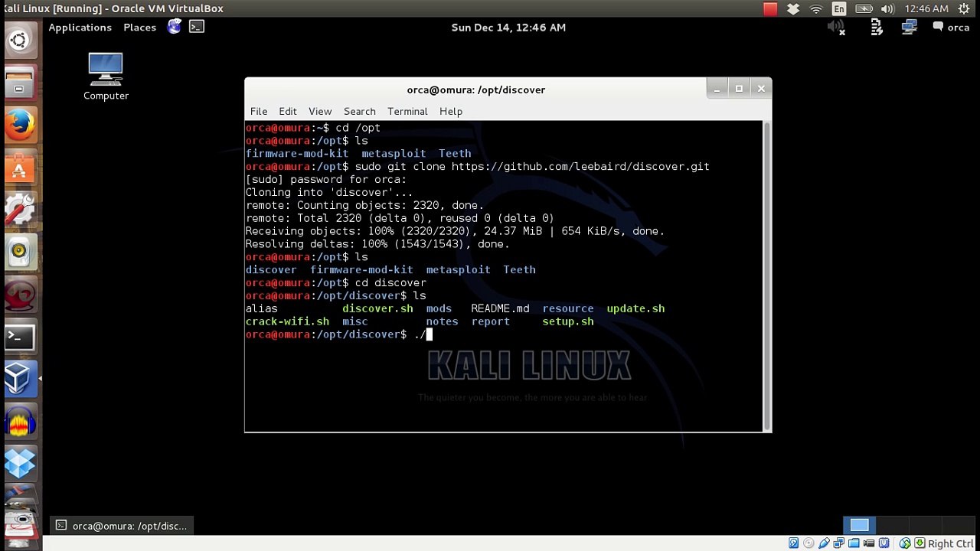Viewport: 980px width, 551px height.
Task: Click VirtualBox network adapters status icon
Action: coord(839,543)
